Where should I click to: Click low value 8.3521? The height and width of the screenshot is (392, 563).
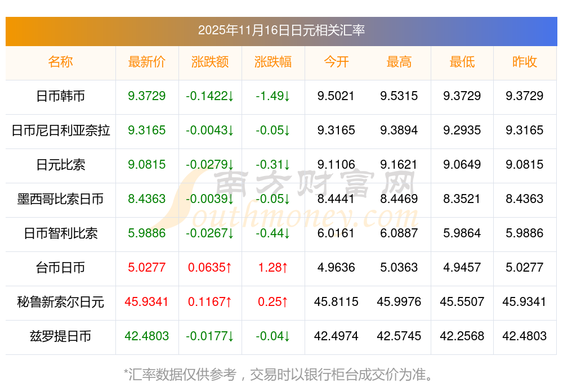462,199
